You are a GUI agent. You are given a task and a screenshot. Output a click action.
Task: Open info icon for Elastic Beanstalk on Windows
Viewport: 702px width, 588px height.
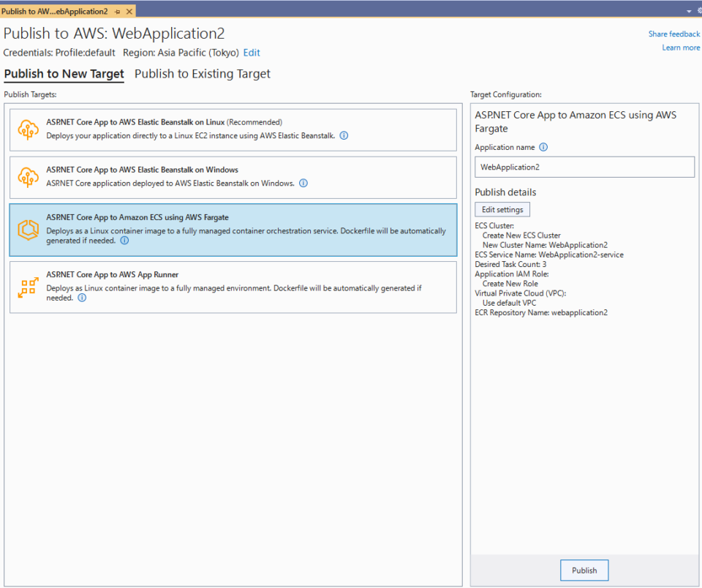tap(303, 183)
